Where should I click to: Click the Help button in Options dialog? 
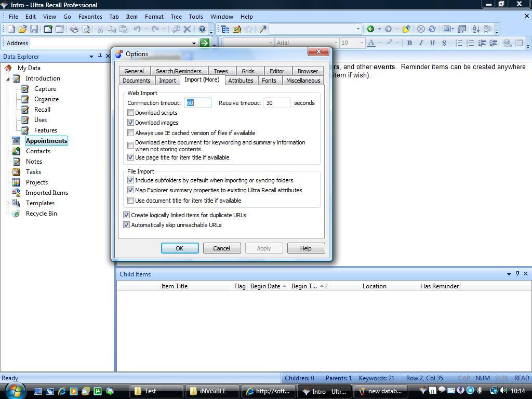click(305, 248)
